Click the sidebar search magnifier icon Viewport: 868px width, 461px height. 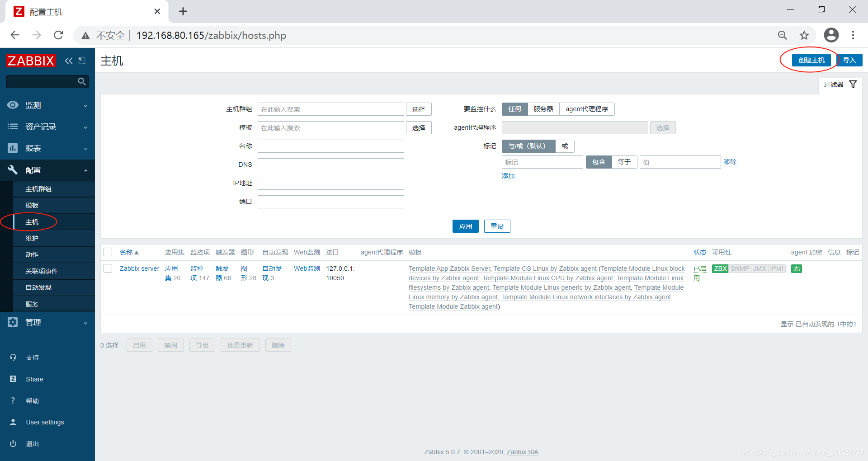(x=82, y=81)
